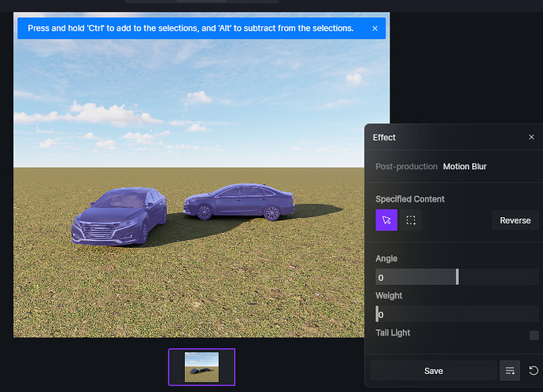This screenshot has height=392, width=543.
Task: Click the Angle slider handle
Action: click(457, 277)
